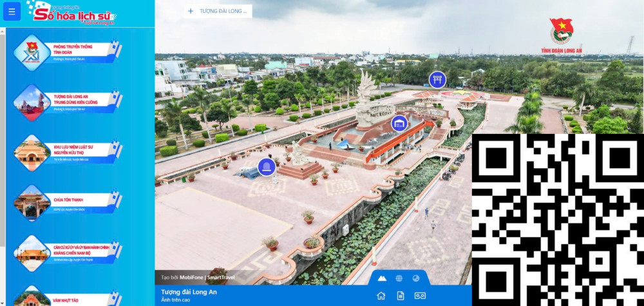This screenshot has width=644, height=306.
Task: Select the pie-chart style view icon
Action: point(416,278)
